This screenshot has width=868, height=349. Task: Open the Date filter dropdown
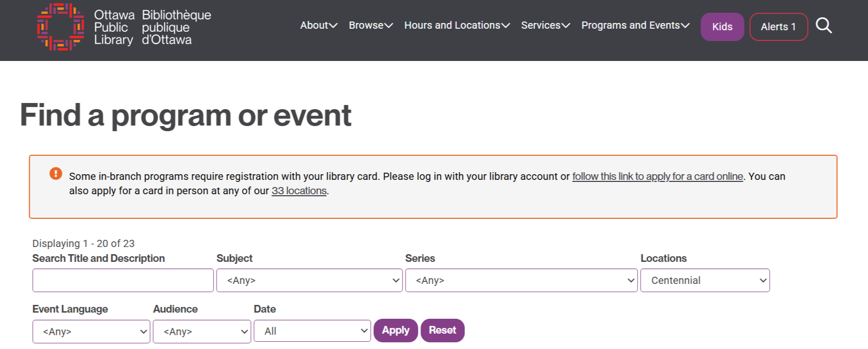pos(312,331)
